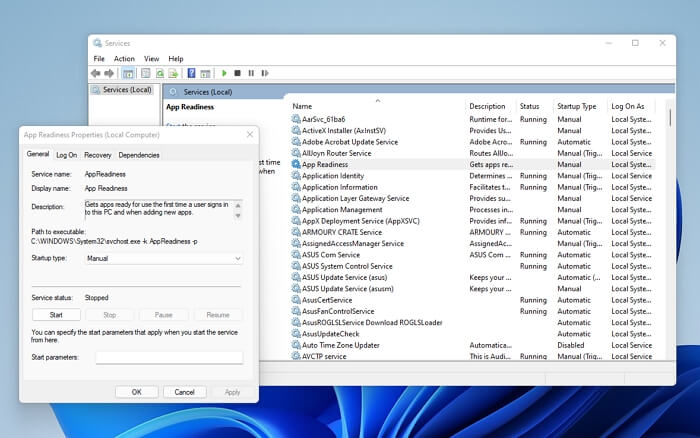Sort services by the Name column header
The height and width of the screenshot is (438, 700).
click(302, 106)
